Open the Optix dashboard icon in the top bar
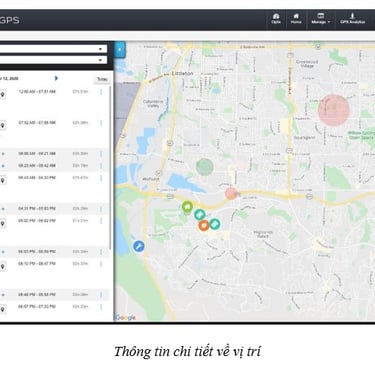Viewport: 375px width, 366px height. (276, 19)
